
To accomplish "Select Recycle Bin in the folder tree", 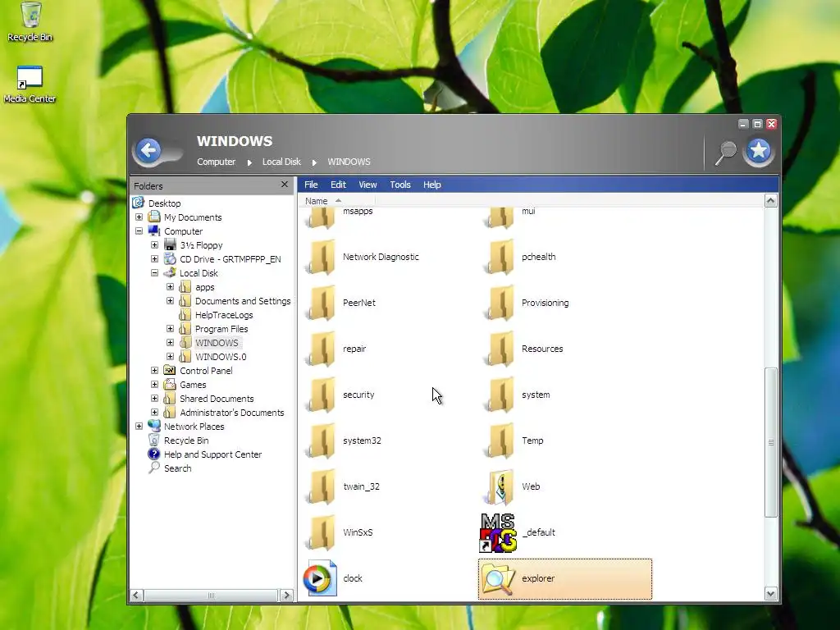I will tap(186, 441).
